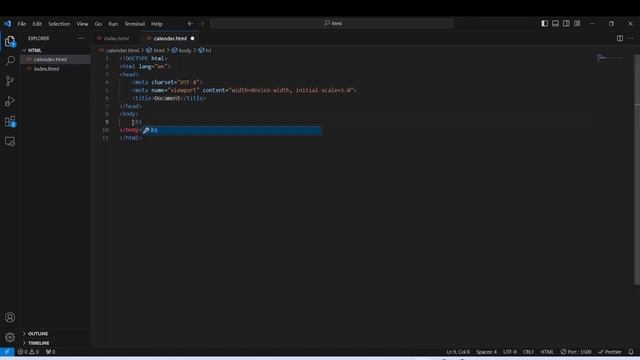Open notifications bell in status bar
The height and width of the screenshot is (360, 640).
pyautogui.click(x=631, y=351)
